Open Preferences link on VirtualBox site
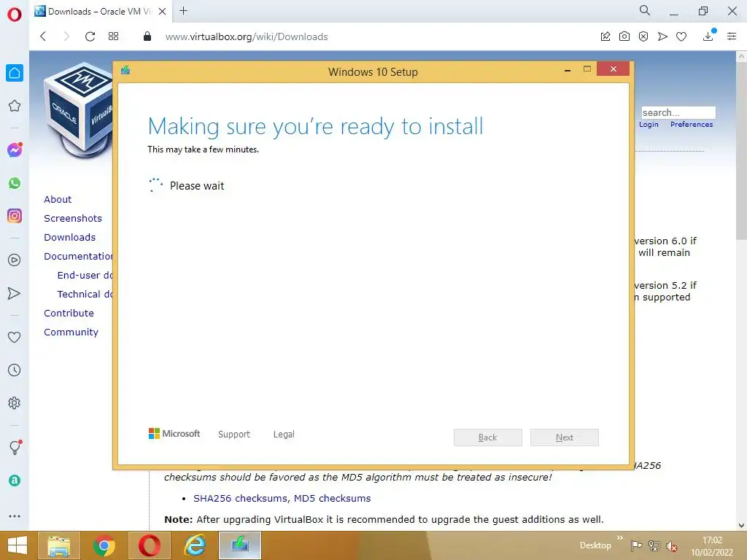This screenshot has width=747, height=560. 692,124
